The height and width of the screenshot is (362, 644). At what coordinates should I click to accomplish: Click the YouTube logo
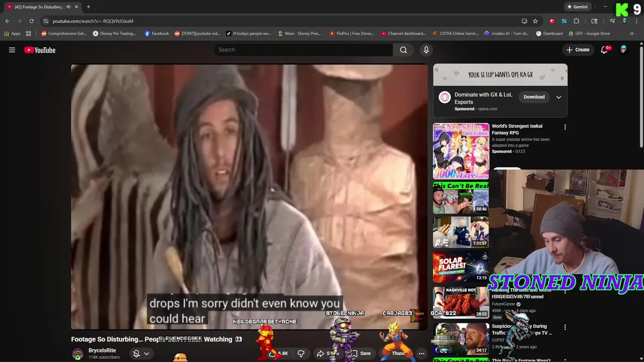click(x=40, y=50)
